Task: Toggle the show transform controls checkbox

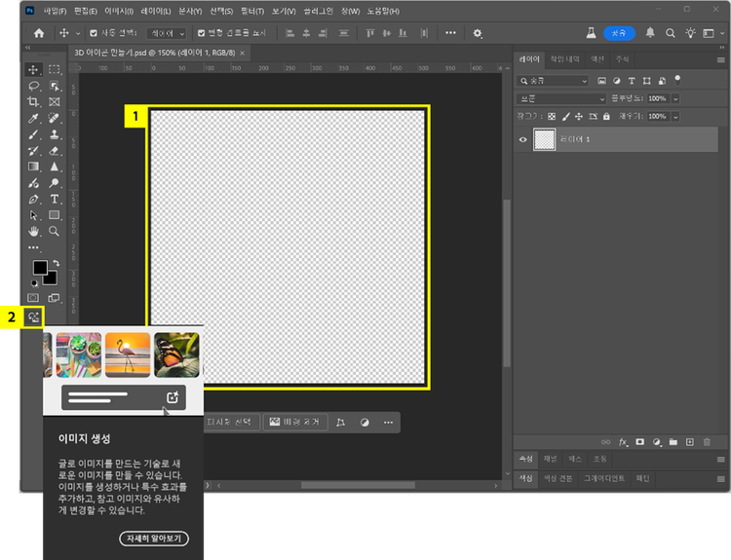Action: pyautogui.click(x=202, y=33)
